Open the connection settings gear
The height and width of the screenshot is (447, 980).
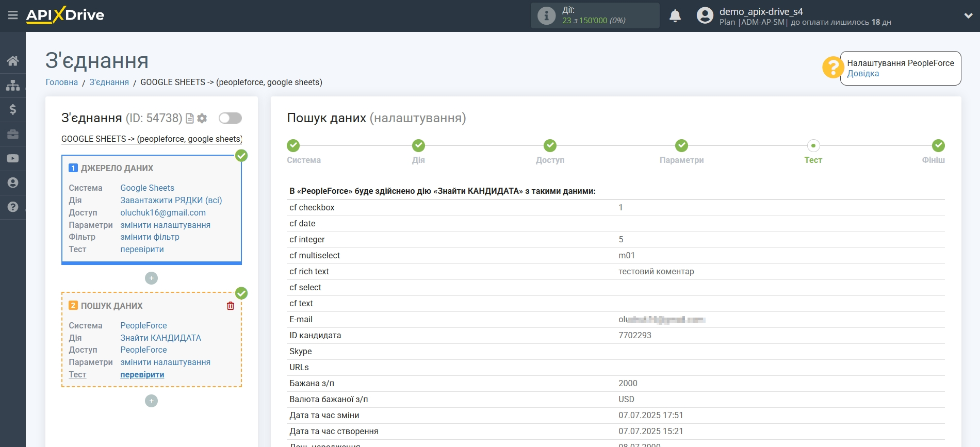pyautogui.click(x=202, y=119)
